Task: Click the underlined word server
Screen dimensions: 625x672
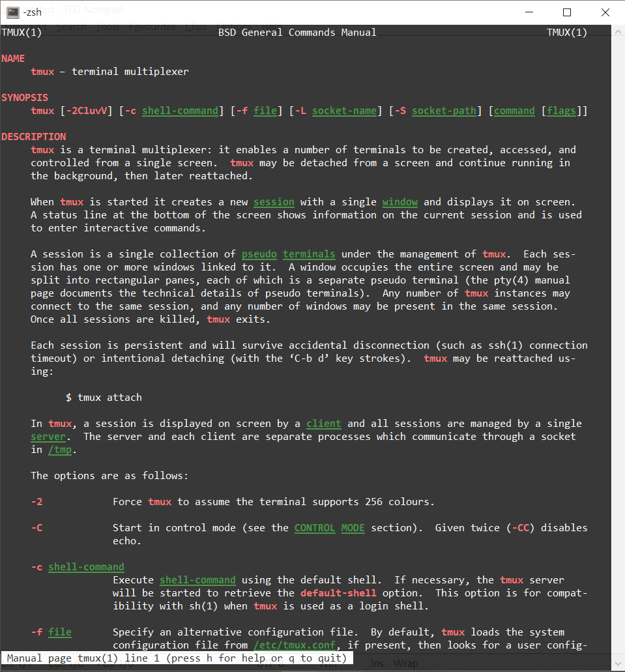Action: point(48,437)
